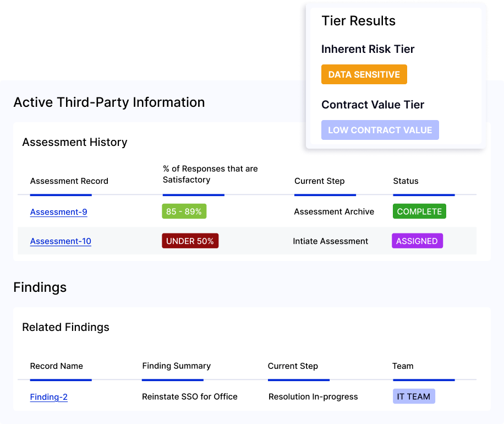Open the Assessment-9 record link
The image size is (504, 424).
tap(58, 211)
